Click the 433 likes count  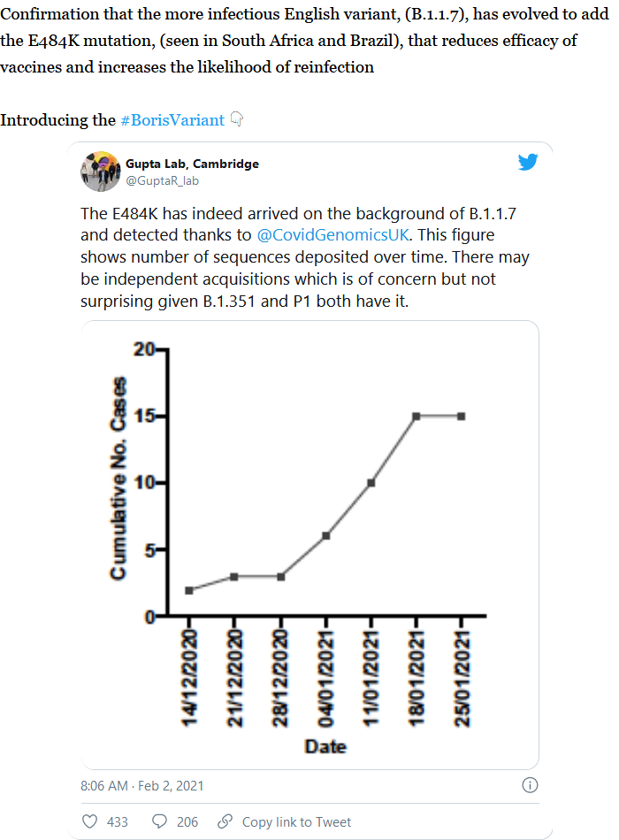coord(117,822)
